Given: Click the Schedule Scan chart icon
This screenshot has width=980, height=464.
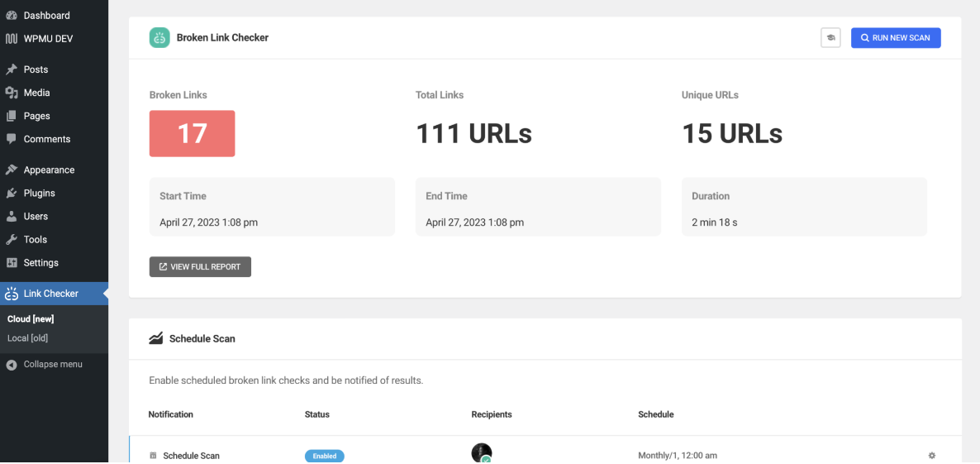Looking at the screenshot, I should 155,338.
